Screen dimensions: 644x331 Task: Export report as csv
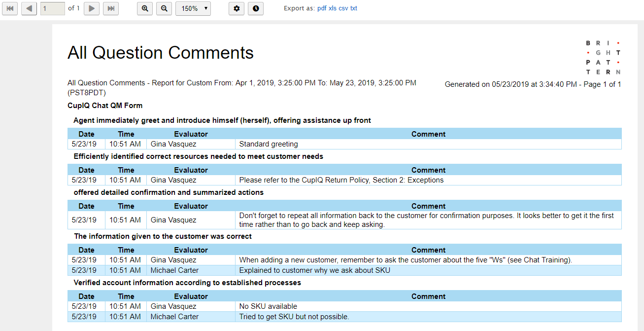pos(343,8)
